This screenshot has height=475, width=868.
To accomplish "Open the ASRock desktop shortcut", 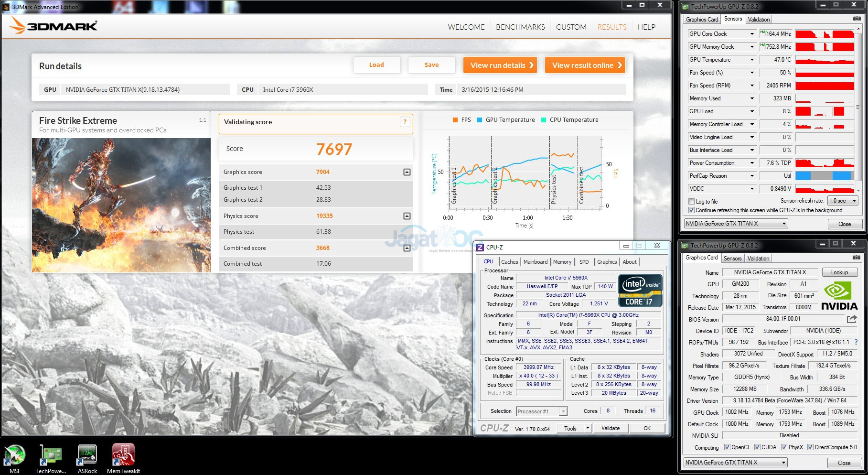I will pos(87,455).
